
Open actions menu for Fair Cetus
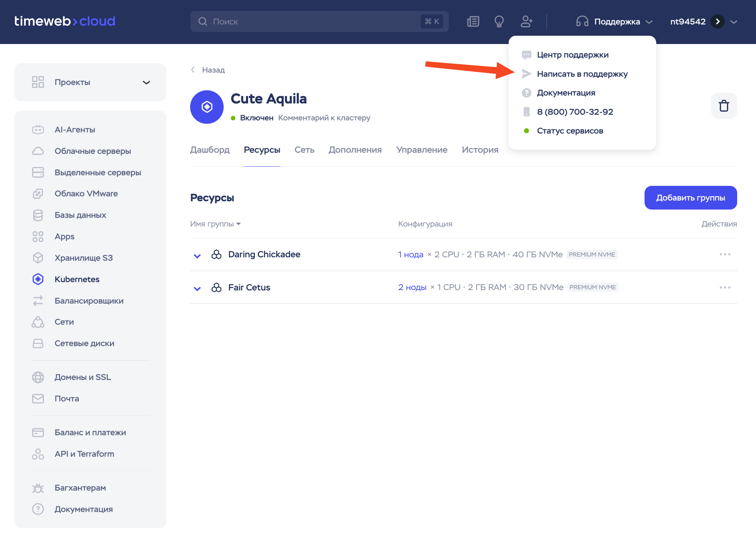(725, 287)
